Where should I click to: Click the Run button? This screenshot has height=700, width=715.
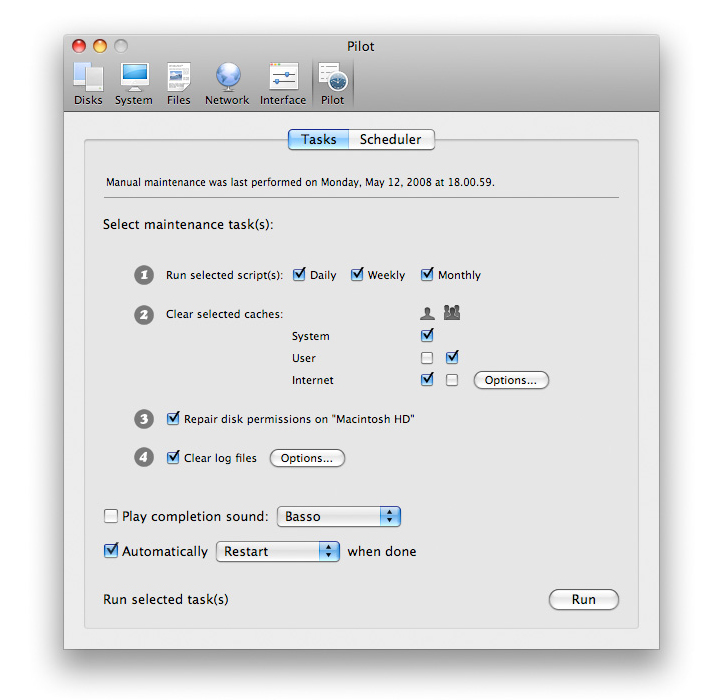click(x=584, y=599)
